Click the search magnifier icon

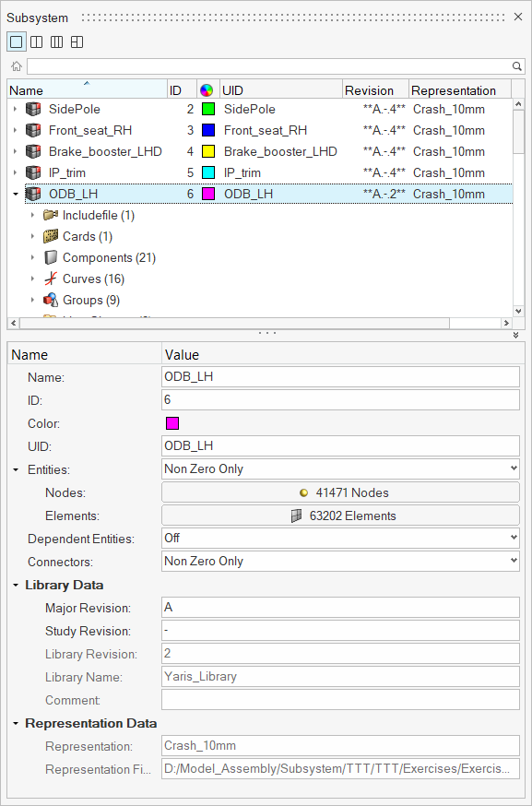pos(516,66)
